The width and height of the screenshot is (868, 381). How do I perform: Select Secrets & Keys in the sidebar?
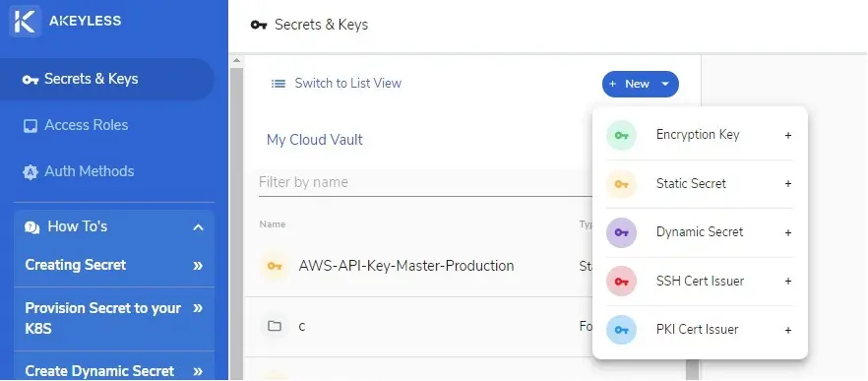coord(107,79)
